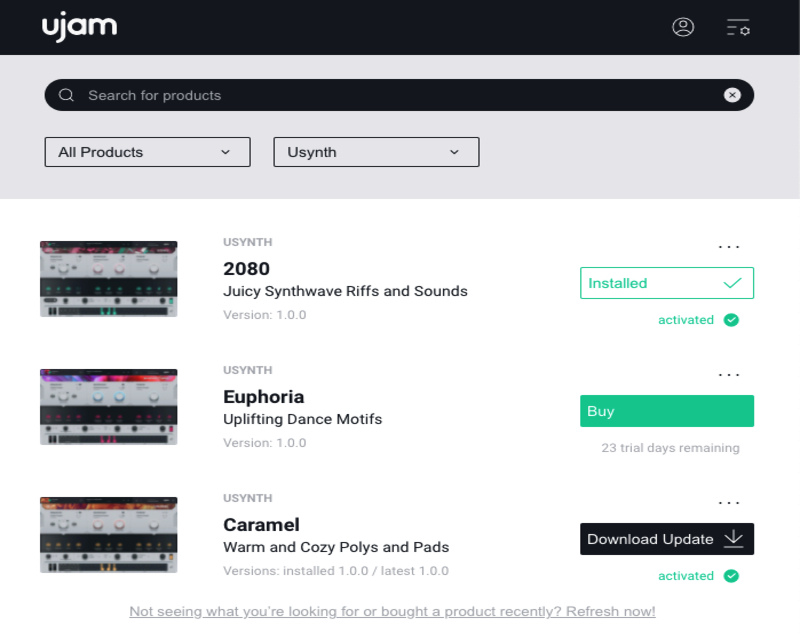Open the three-dot menu for Caramel

click(x=729, y=503)
